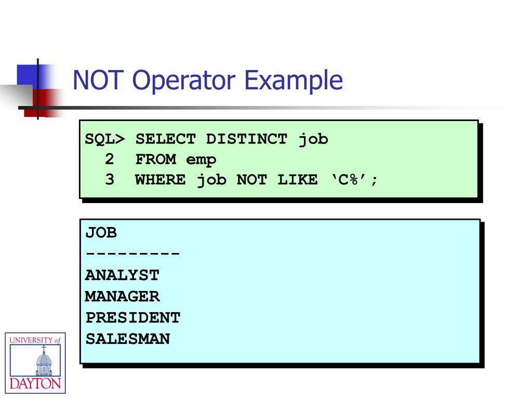Click the dashed separator under JOB
This screenshot has height=399, width=532.
(x=132, y=254)
